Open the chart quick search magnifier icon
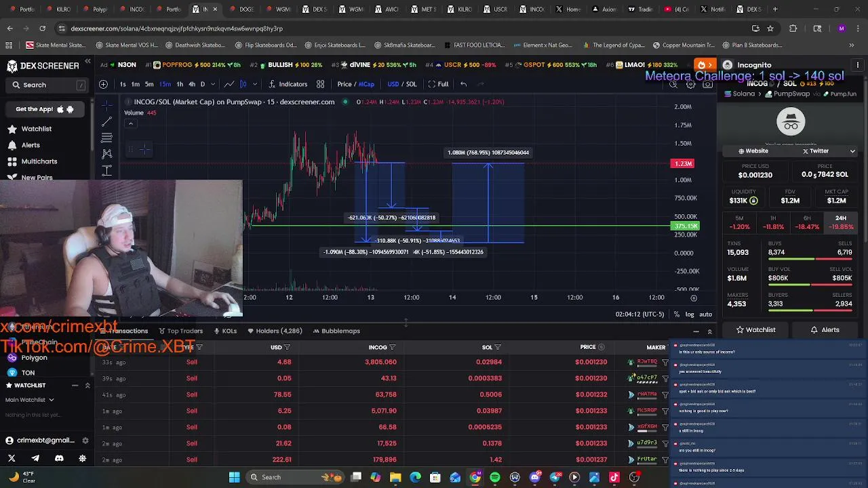 tap(673, 84)
